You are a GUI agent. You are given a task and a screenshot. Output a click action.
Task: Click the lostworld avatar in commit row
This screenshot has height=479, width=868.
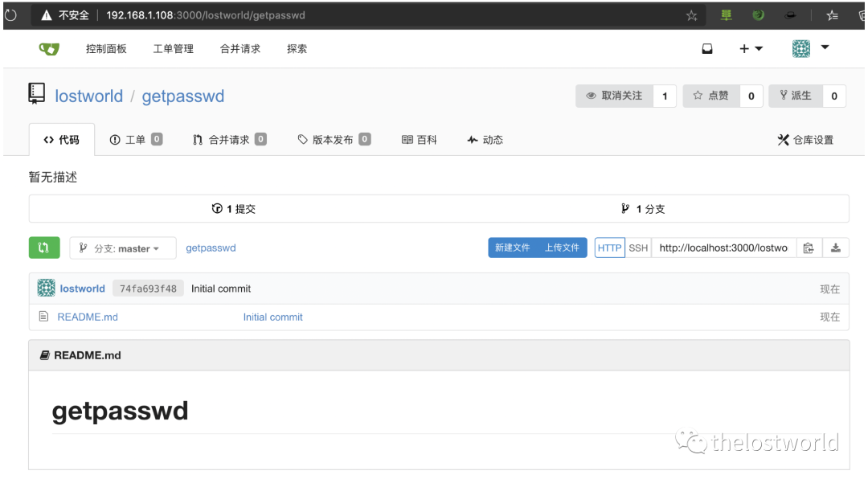[x=47, y=288]
